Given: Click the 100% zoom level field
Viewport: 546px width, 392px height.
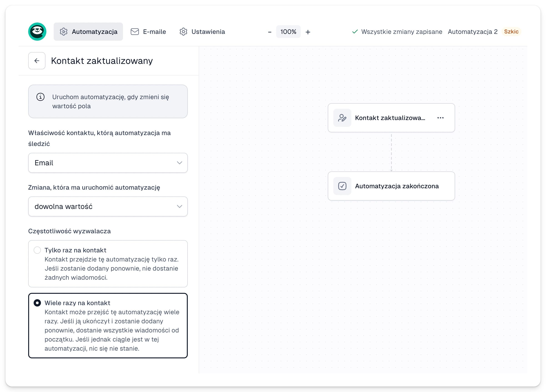Looking at the screenshot, I should point(288,32).
